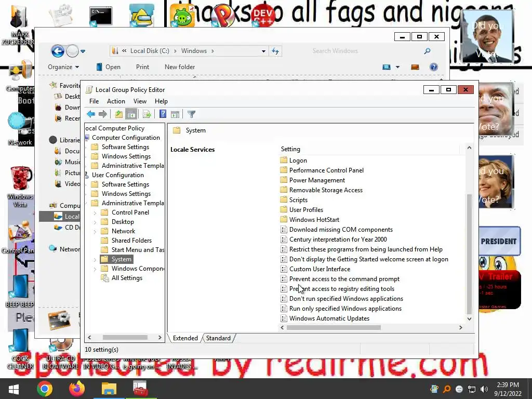
Task: Open the Organize dropdown in Explorer
Action: [x=63, y=67]
